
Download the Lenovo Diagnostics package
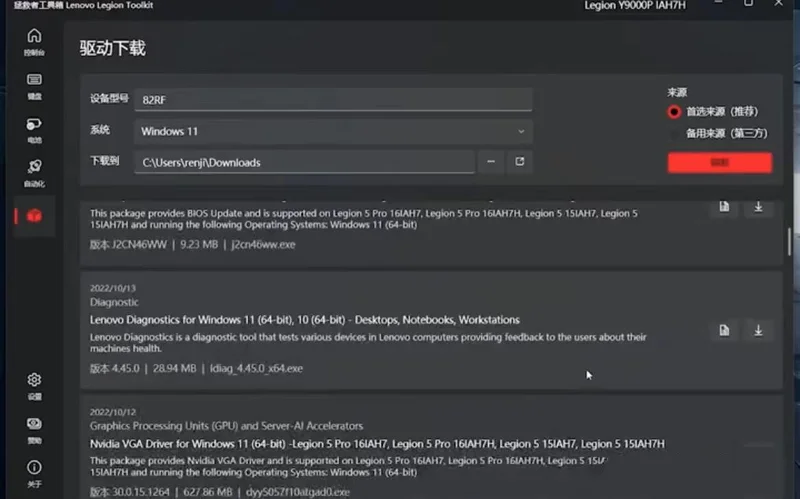pyautogui.click(x=758, y=330)
